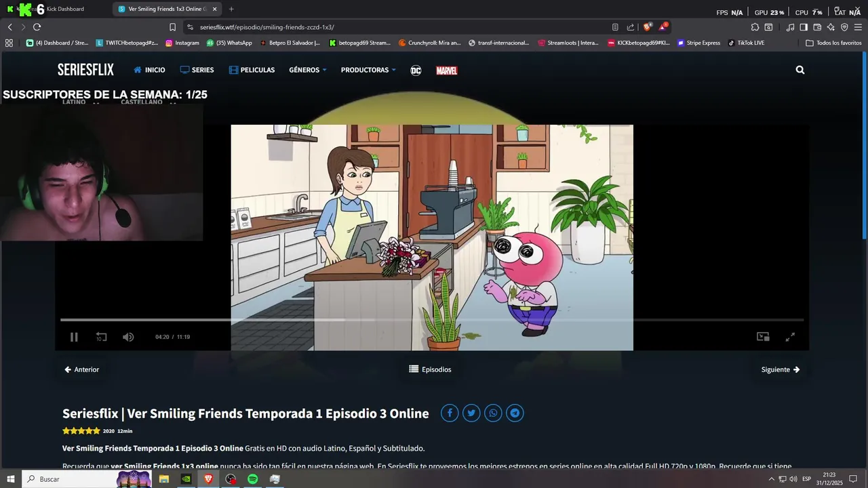This screenshot has width=868, height=488.
Task: Open site settings icon in address bar
Action: click(x=191, y=27)
